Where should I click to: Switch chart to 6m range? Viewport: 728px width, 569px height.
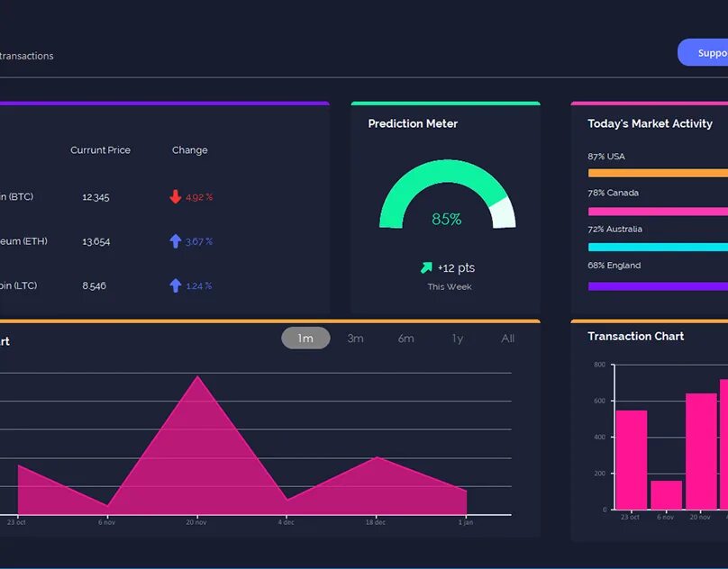[405, 339]
